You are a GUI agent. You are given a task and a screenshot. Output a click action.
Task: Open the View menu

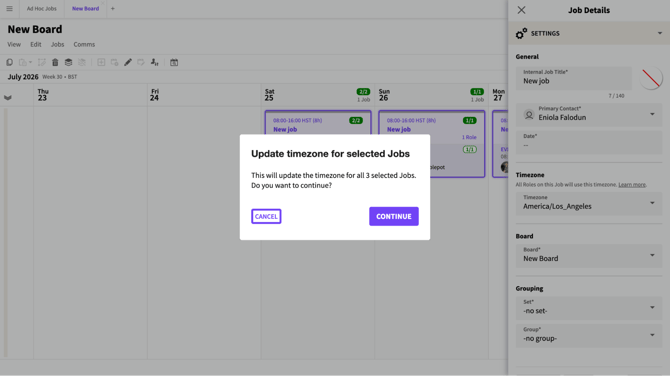14,44
